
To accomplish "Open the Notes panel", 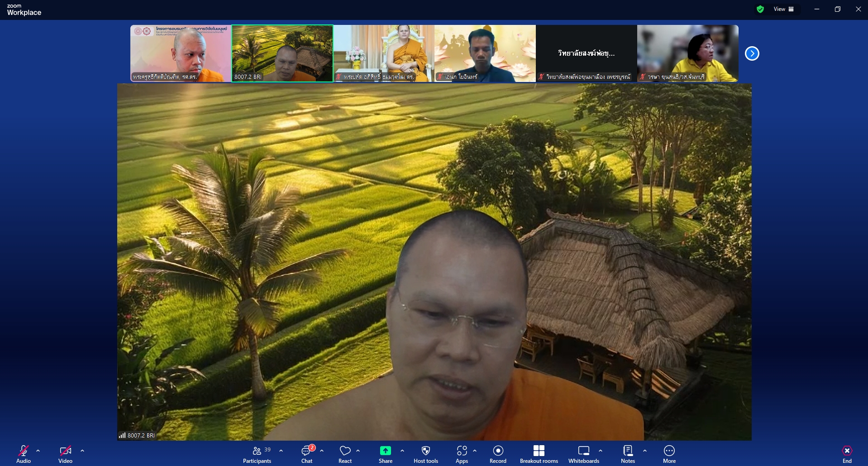I will coord(628,454).
